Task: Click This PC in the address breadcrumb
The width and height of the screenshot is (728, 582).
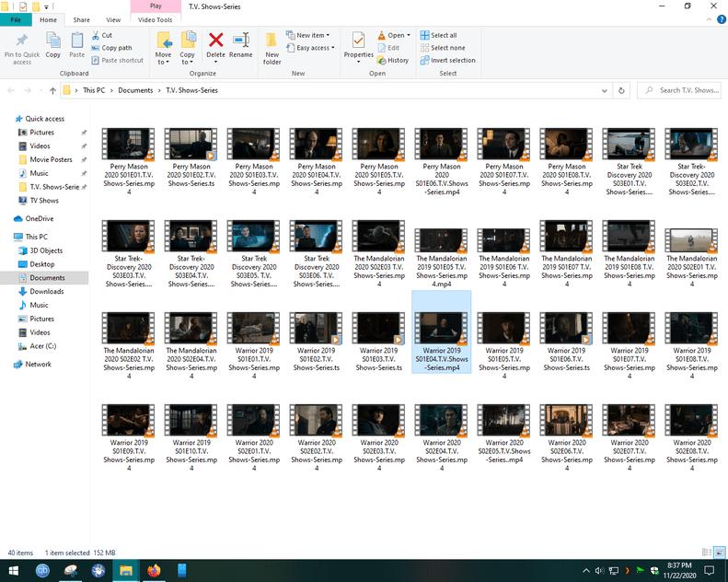Action: click(94, 90)
